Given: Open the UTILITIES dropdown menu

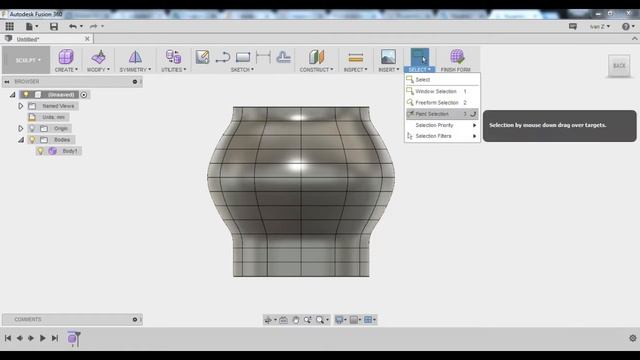Looking at the screenshot, I should 173,70.
